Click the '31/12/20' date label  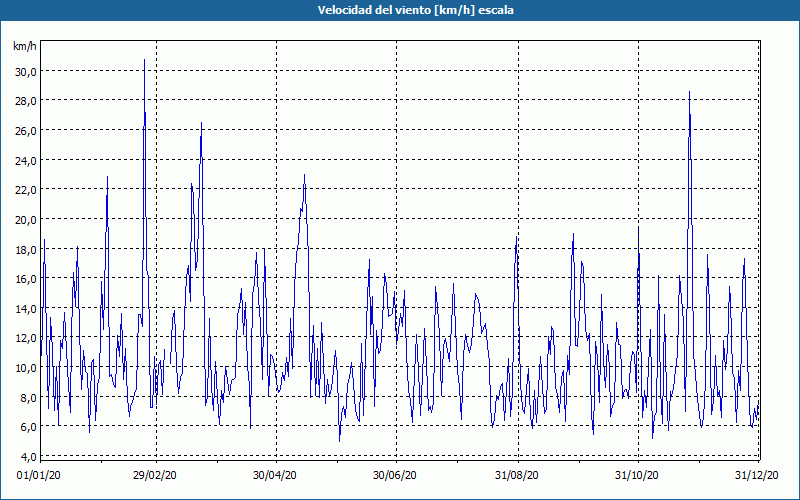pos(757,475)
